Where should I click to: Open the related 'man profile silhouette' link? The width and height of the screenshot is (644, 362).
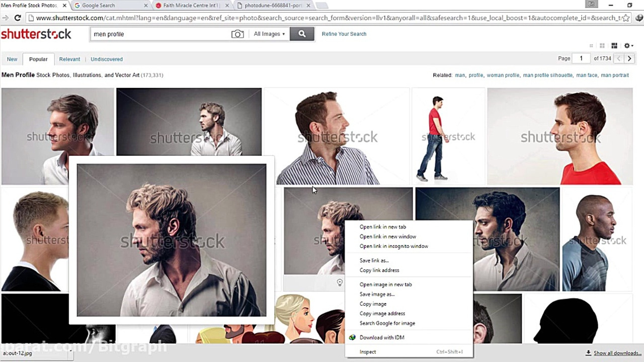[547, 75]
